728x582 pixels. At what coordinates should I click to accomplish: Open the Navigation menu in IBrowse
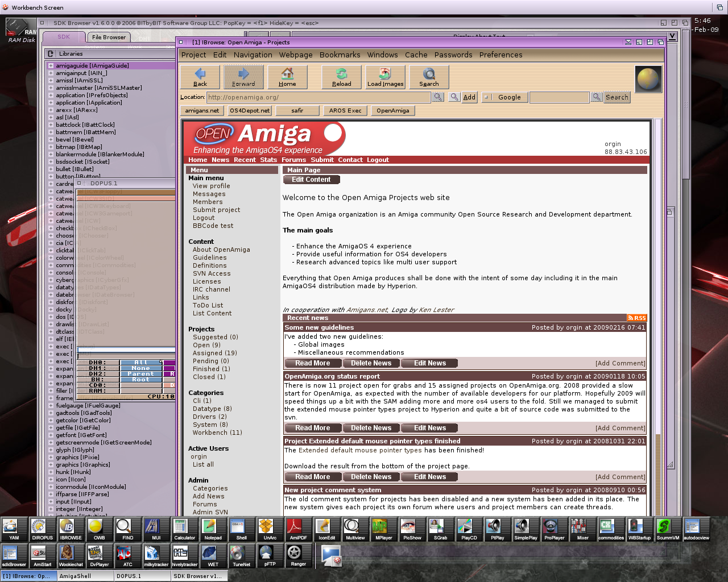253,55
